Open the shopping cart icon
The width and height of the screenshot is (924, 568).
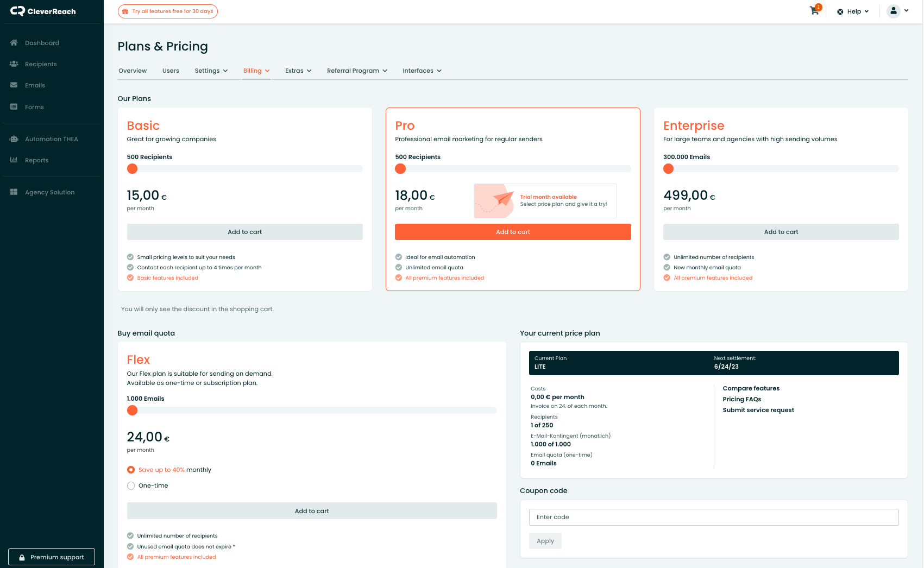pyautogui.click(x=814, y=11)
